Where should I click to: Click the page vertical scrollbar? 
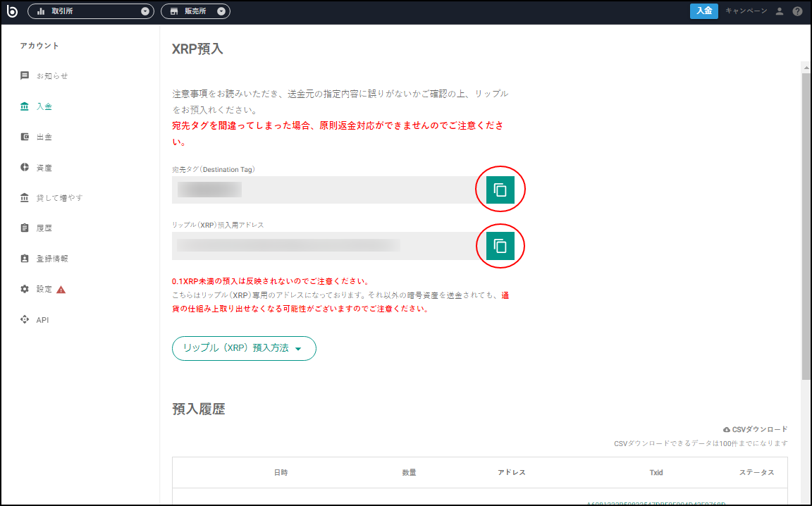click(x=806, y=226)
